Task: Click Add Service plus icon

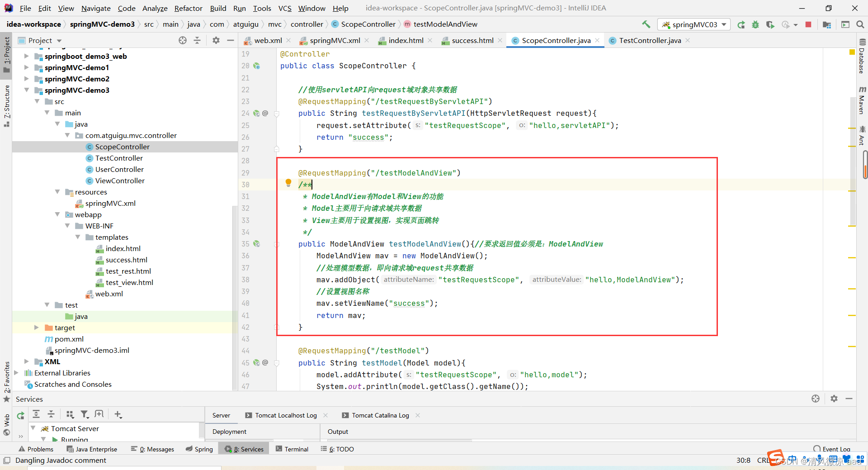Action: [118, 414]
